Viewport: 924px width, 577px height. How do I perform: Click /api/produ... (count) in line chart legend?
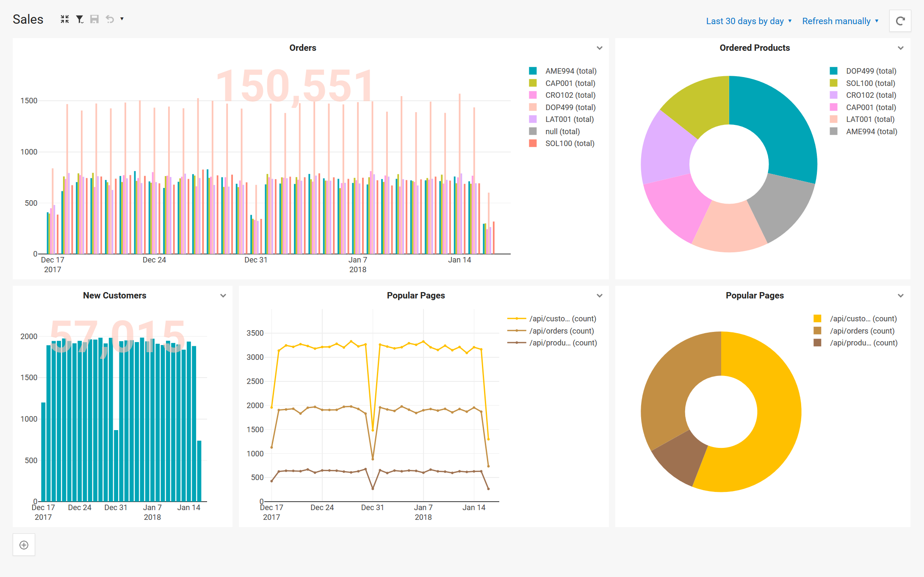click(552, 343)
